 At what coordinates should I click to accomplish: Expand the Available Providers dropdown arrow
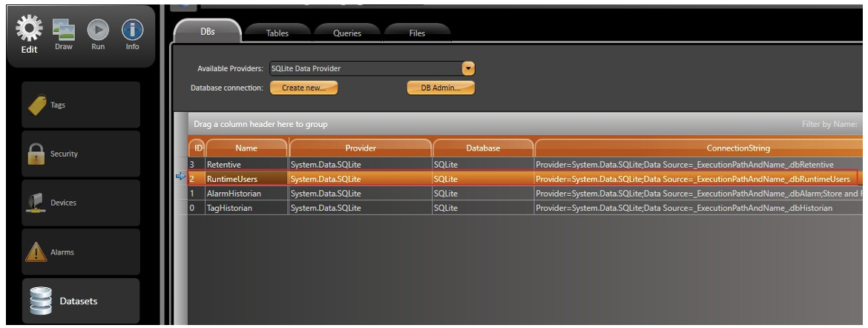(x=468, y=68)
